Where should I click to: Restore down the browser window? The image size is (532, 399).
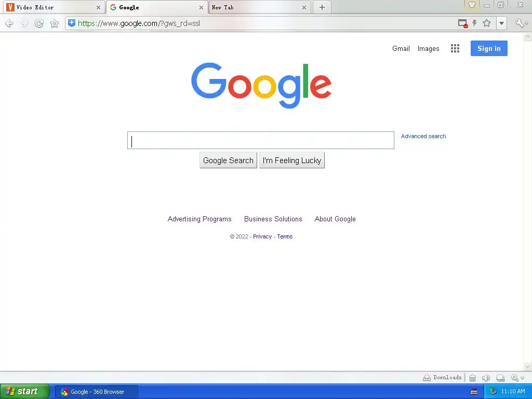pyautogui.click(x=500, y=5)
